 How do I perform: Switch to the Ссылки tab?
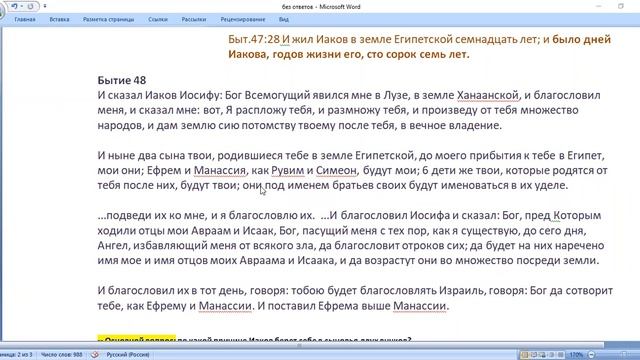click(158, 19)
